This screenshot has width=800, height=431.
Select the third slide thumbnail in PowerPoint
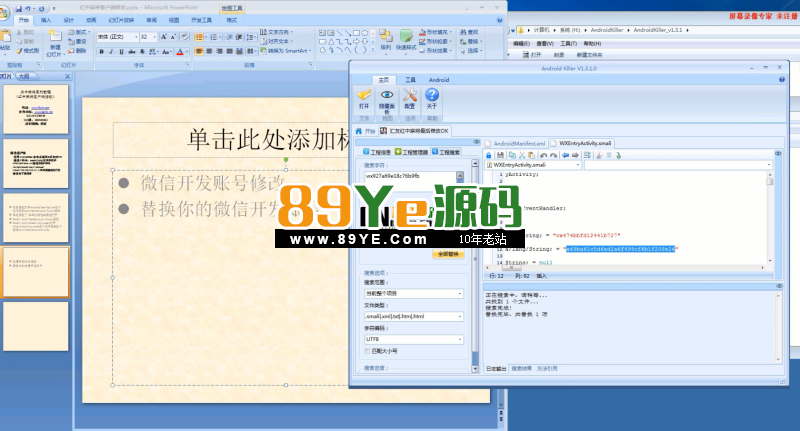36,218
